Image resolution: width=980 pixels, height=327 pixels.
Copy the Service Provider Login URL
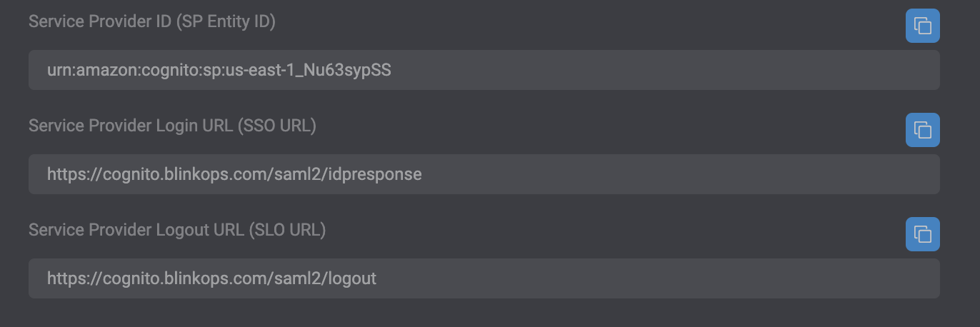click(922, 130)
